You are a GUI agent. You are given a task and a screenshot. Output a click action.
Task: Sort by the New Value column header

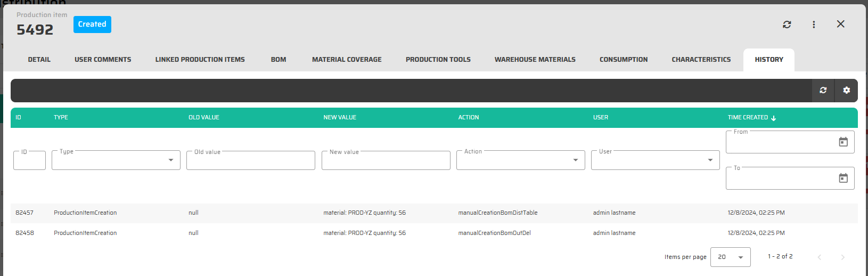point(340,118)
